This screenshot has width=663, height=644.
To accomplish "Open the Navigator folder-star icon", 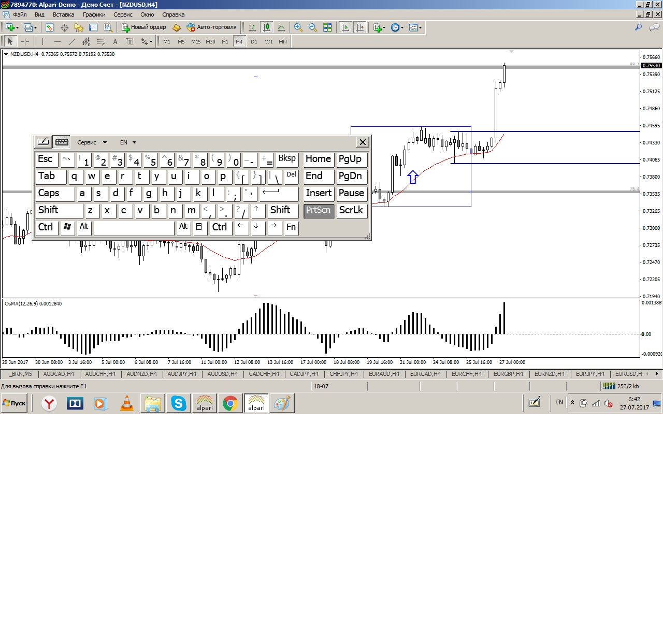I will (x=79, y=27).
